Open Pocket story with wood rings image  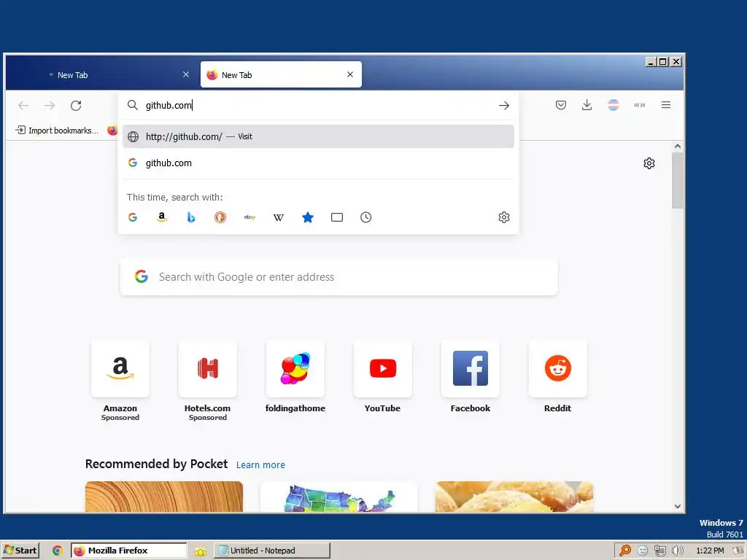tap(164, 497)
